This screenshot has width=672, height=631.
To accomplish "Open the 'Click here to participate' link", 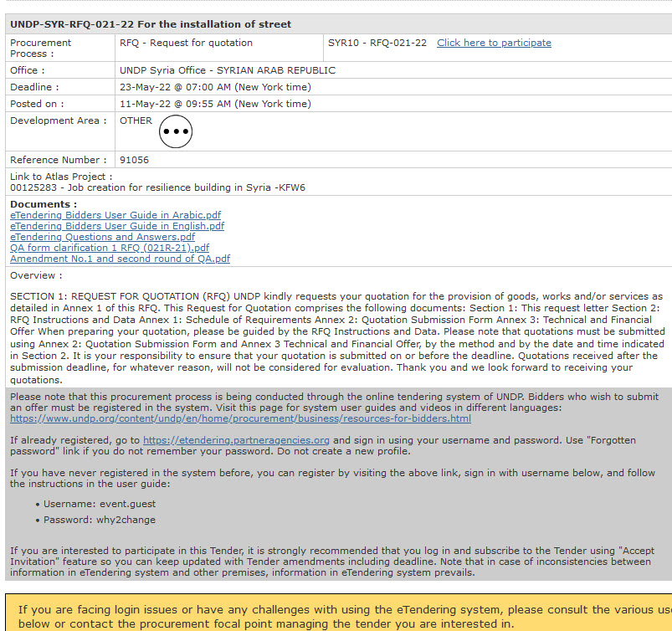I will pyautogui.click(x=494, y=43).
